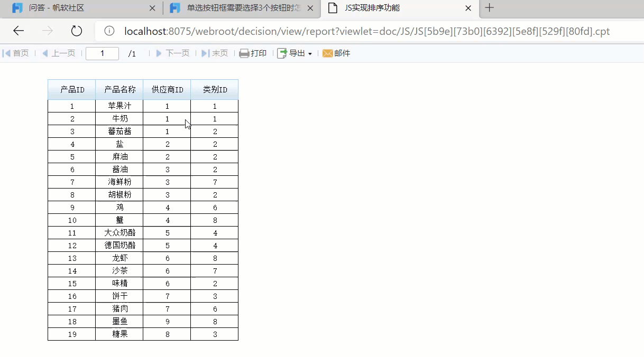Go to next page (下一页)

click(172, 53)
